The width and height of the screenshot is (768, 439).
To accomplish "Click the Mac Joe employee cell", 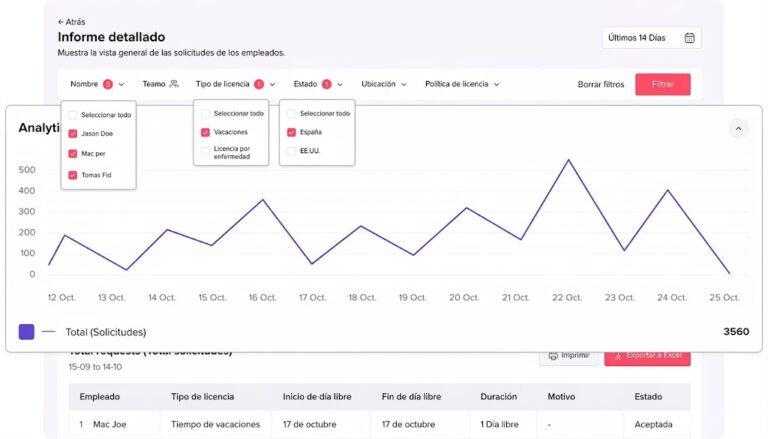I will coord(110,424).
